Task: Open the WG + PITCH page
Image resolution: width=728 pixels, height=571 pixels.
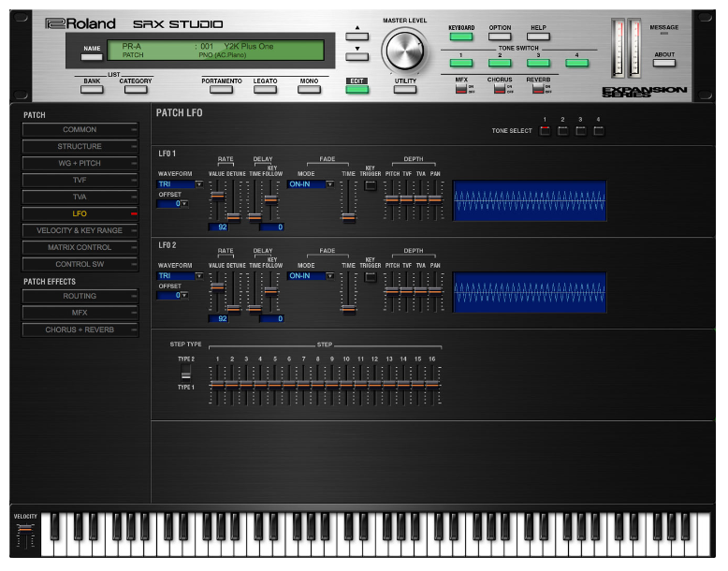Action: click(x=80, y=163)
